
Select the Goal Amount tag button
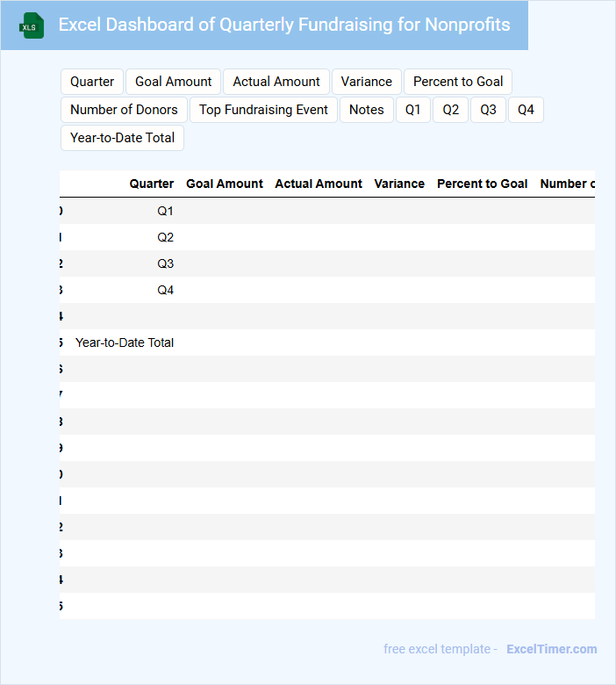tap(174, 82)
